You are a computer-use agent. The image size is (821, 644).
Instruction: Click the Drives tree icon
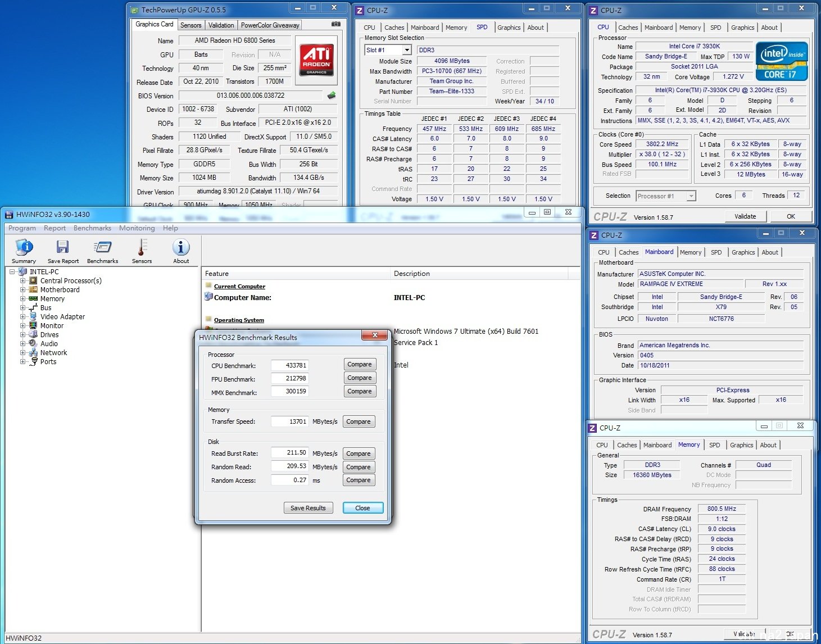tap(33, 334)
